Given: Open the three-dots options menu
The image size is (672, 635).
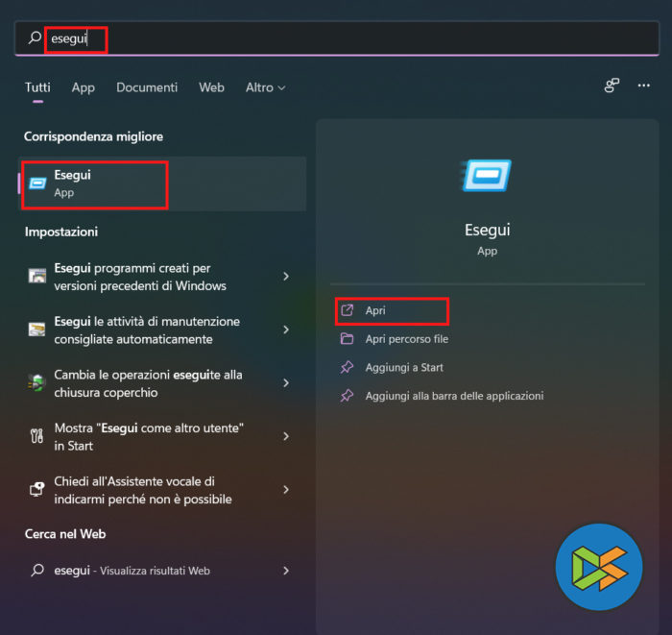Looking at the screenshot, I should pyautogui.click(x=643, y=85).
